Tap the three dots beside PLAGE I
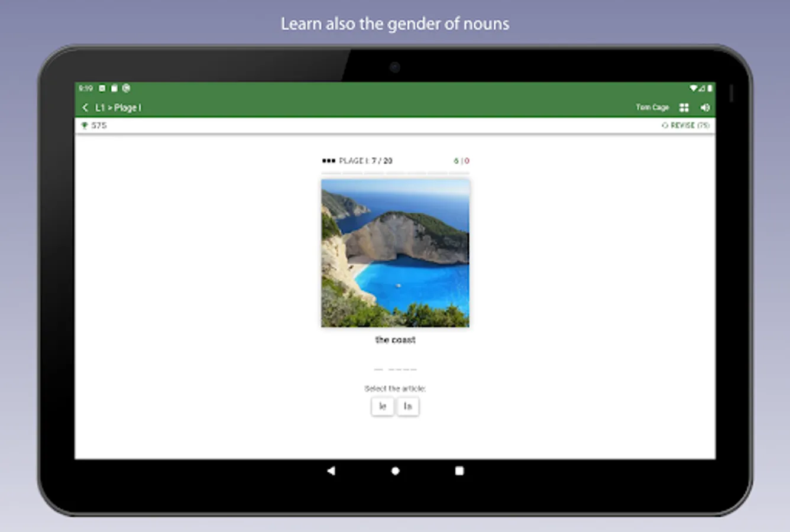The width and height of the screenshot is (790, 532). click(329, 161)
